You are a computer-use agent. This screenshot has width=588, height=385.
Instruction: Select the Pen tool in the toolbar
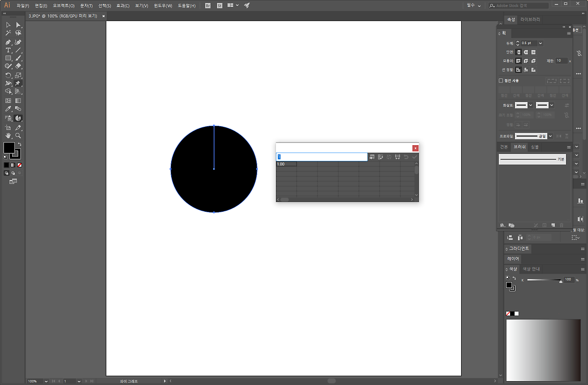click(8, 42)
